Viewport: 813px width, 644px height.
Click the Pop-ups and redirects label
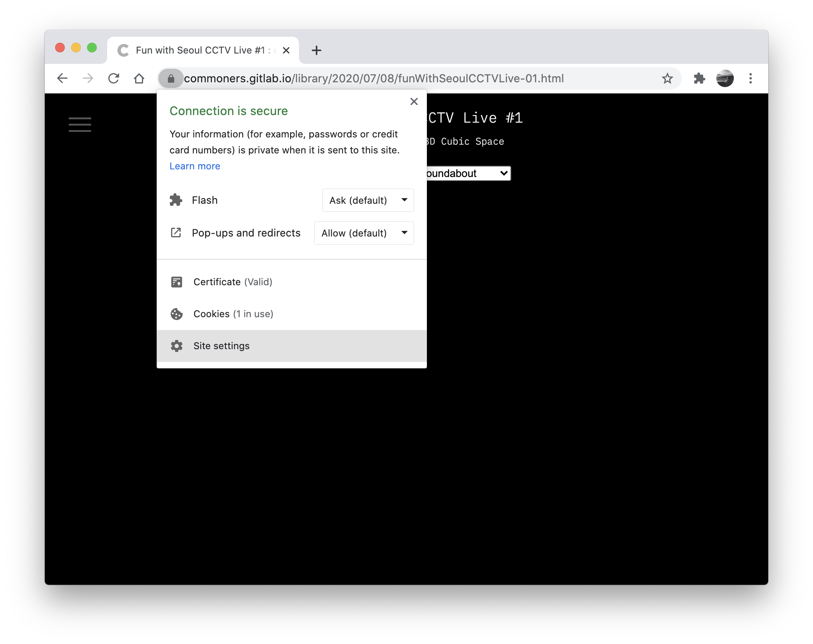pos(246,233)
